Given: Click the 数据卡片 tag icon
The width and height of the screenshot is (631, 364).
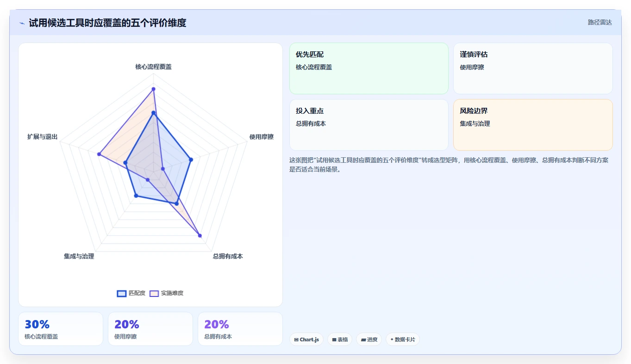Looking at the screenshot, I should point(392,339).
